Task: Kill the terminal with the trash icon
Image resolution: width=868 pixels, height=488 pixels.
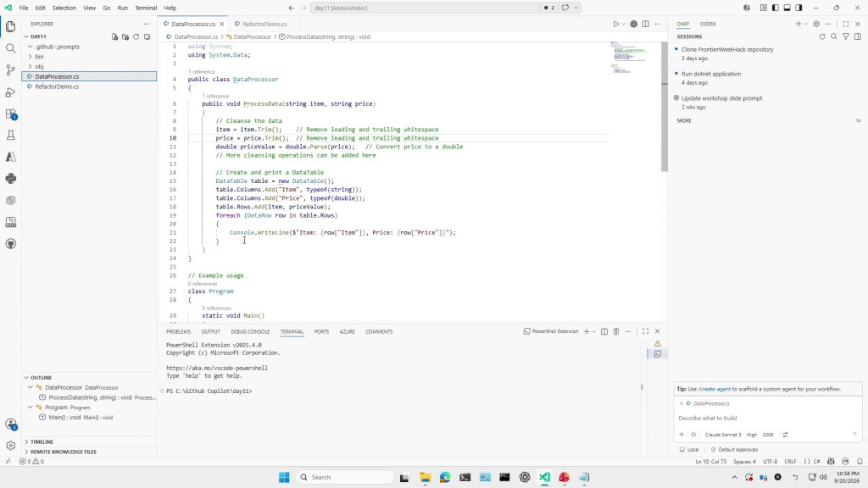Action: [x=616, y=331]
